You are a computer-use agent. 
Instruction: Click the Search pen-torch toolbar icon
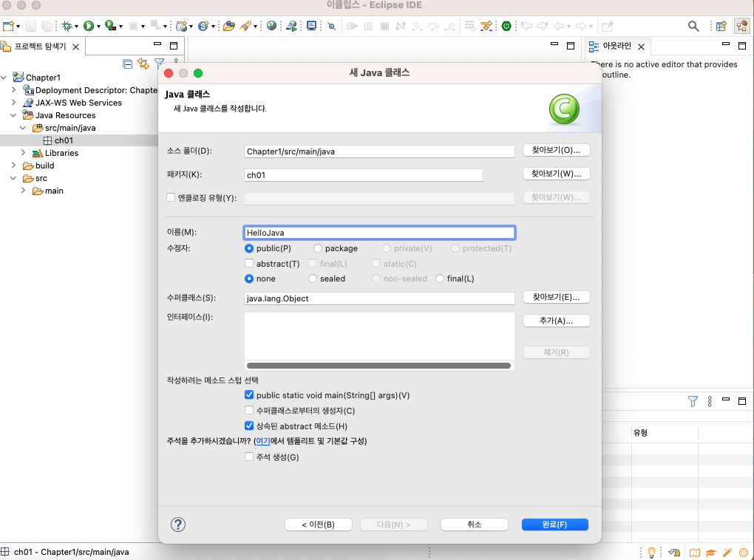pos(245,26)
